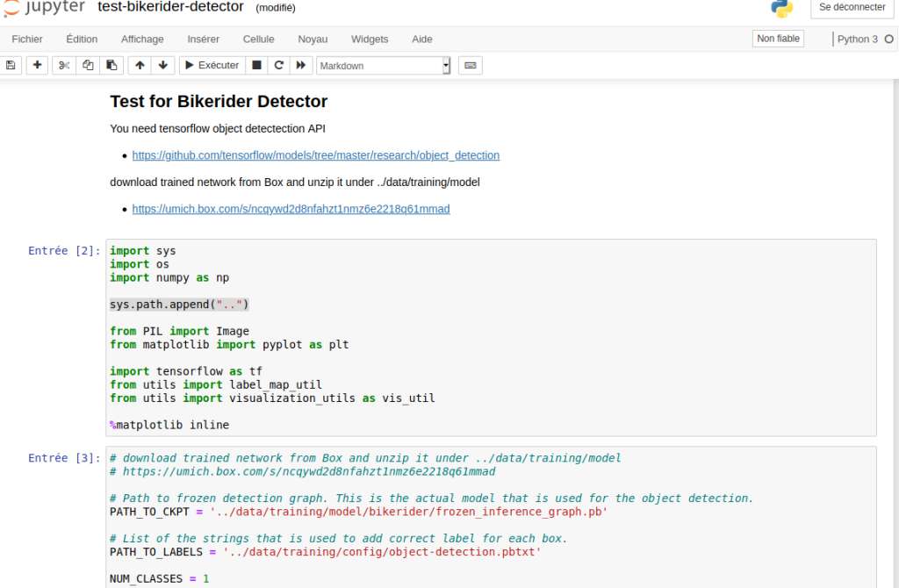This screenshot has width=899, height=588.
Task: Interrupt the kernel with stop icon
Action: 256,66
